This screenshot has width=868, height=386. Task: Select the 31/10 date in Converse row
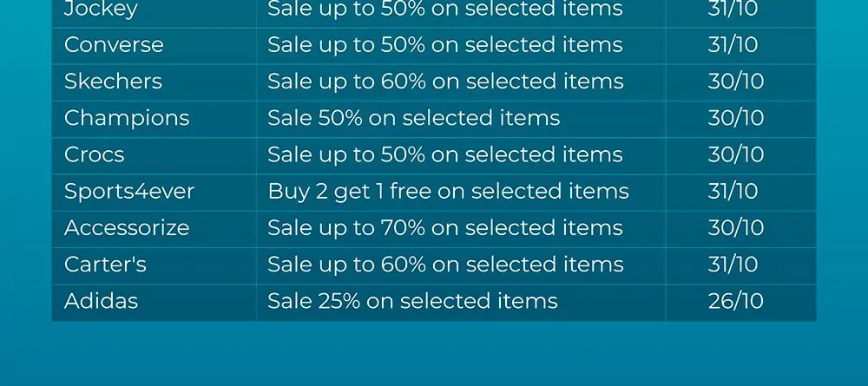tap(733, 45)
